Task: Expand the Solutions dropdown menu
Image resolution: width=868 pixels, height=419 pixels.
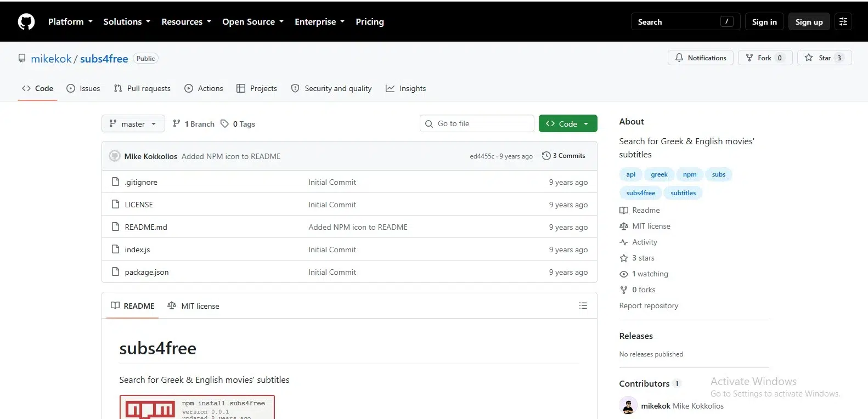Action: coord(127,22)
